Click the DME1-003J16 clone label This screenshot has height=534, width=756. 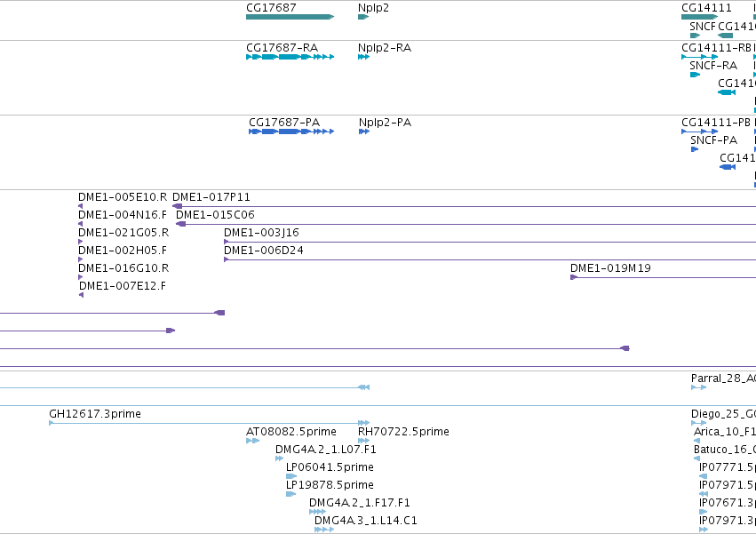click(261, 233)
